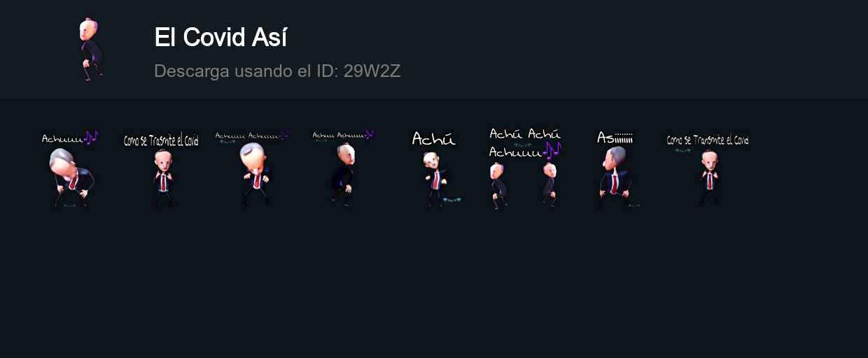Click the large "Achú" caption text
Screen dimensions: 868x358
(434, 138)
